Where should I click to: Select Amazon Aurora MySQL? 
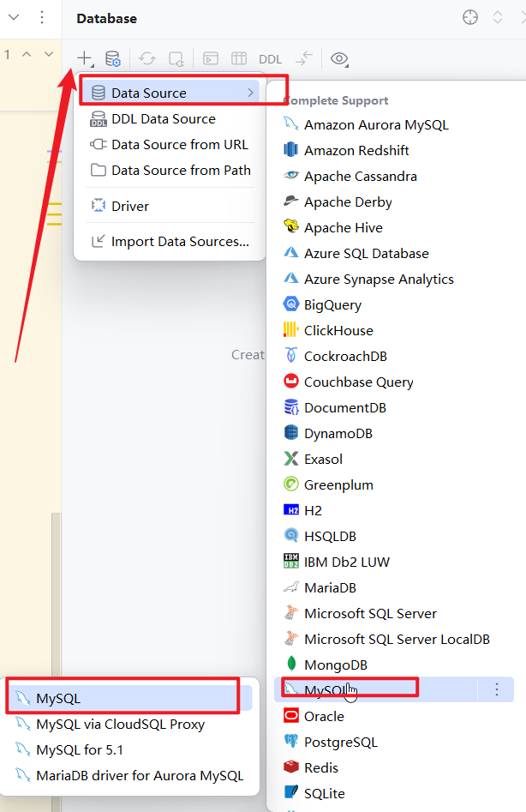point(394,125)
